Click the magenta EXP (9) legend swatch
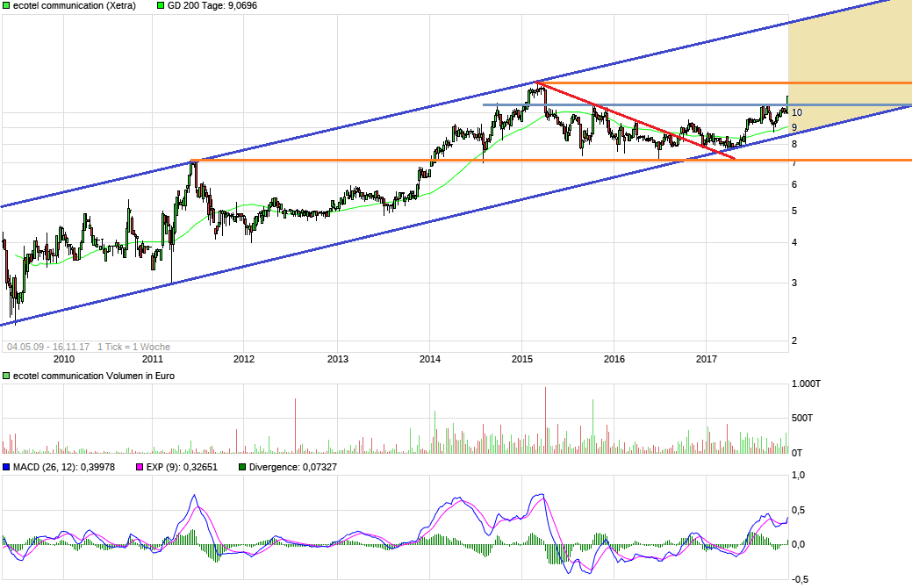 coord(140,467)
